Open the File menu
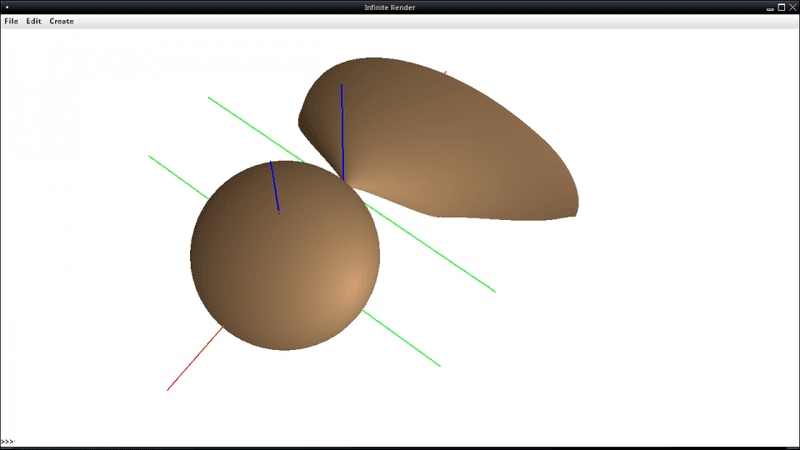800x450 pixels. (11, 21)
